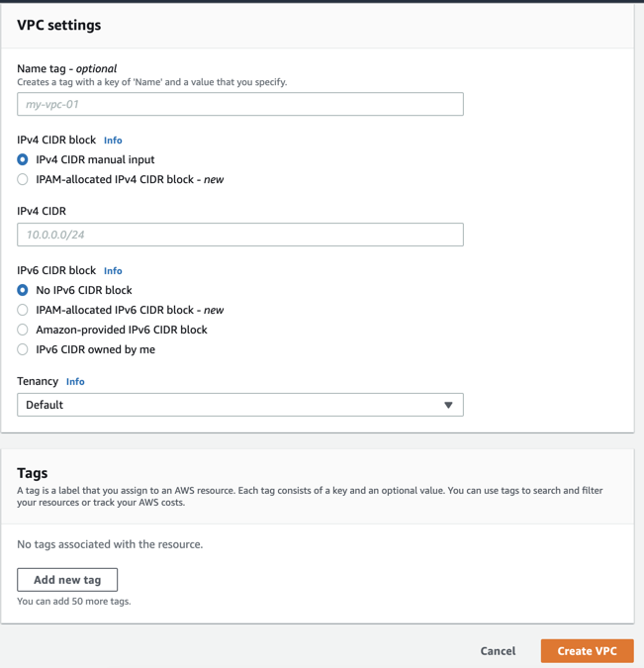Screen dimensions: 644x668
Task: Expand the Tenancy dropdown arrow
Action: click(448, 405)
